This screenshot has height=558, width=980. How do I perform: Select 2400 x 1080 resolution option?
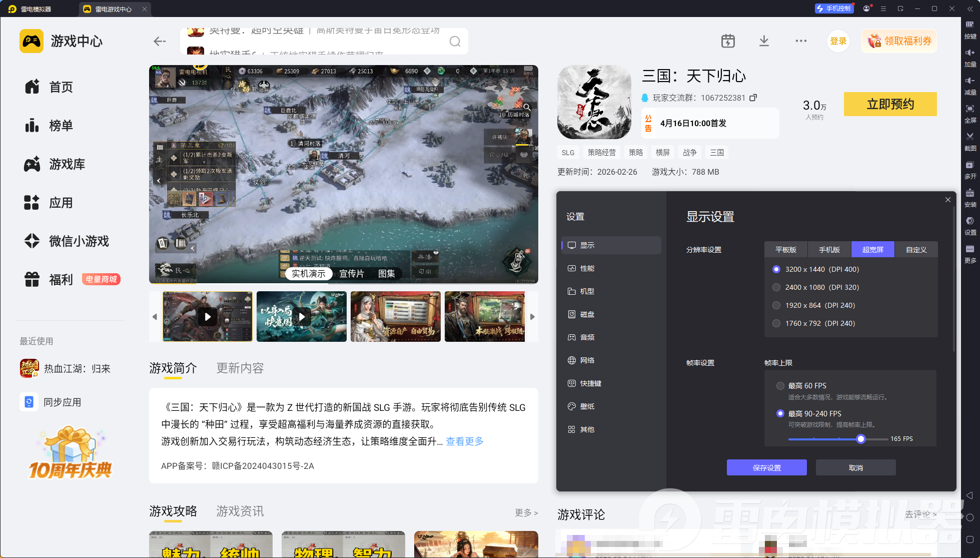[x=776, y=287]
